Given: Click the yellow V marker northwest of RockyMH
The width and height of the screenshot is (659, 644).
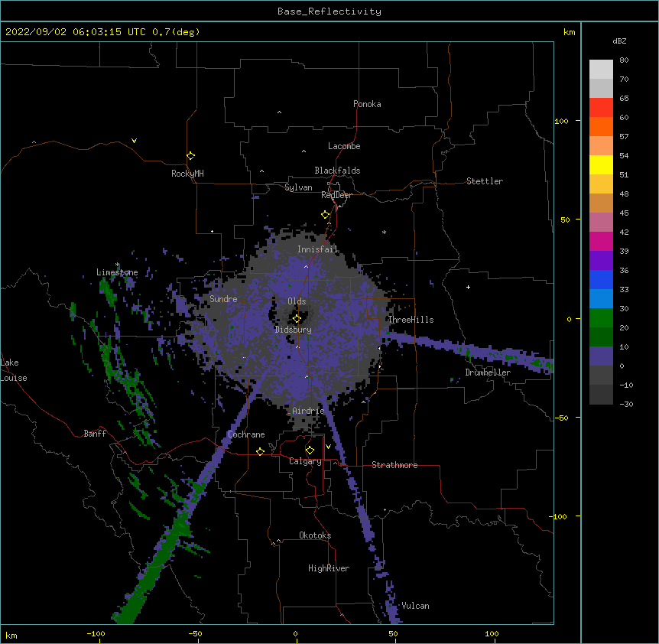Looking at the screenshot, I should (x=134, y=141).
